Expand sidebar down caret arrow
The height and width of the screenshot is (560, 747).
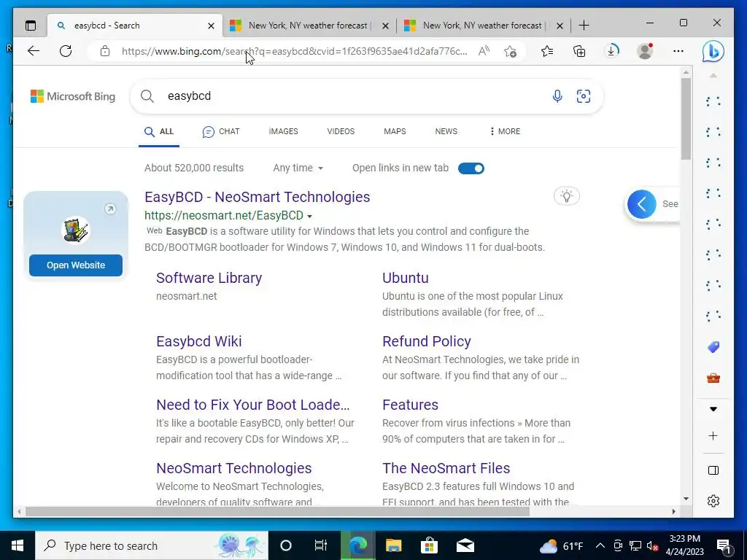(x=713, y=409)
